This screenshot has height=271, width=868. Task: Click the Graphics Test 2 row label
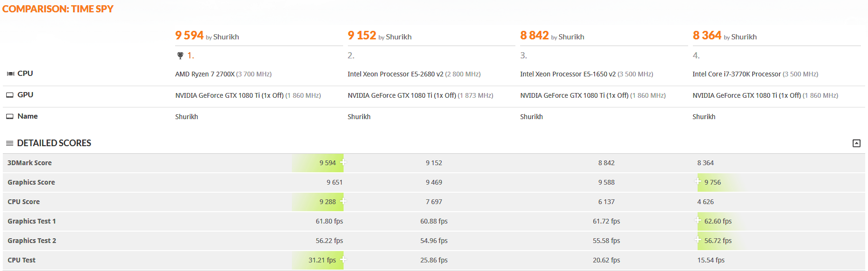tap(32, 241)
